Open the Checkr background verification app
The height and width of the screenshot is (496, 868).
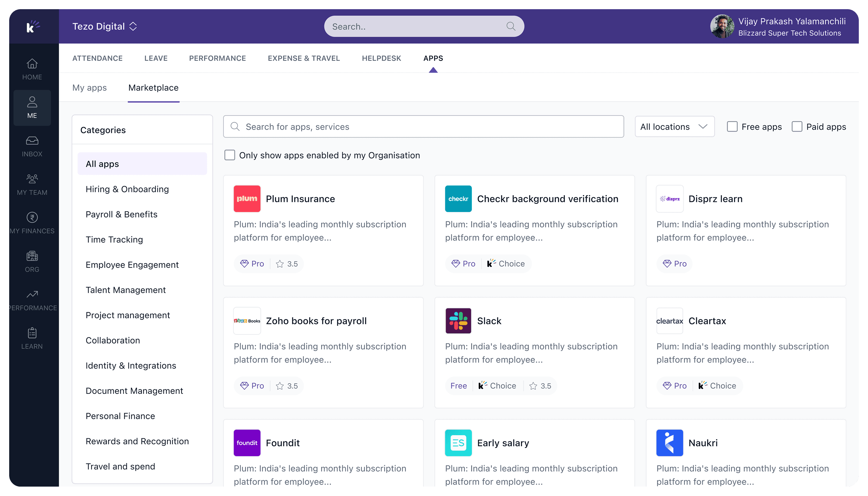547,199
